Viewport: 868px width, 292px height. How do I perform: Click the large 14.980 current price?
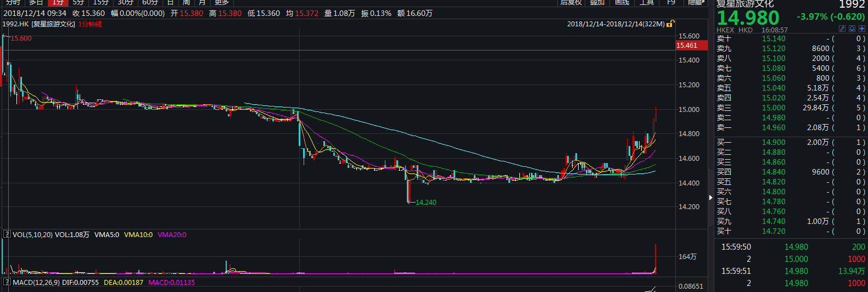click(x=748, y=18)
